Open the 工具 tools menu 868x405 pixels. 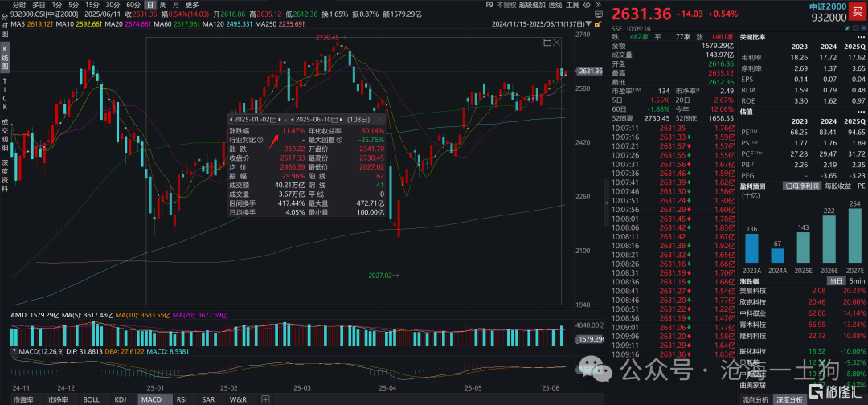(x=572, y=5)
